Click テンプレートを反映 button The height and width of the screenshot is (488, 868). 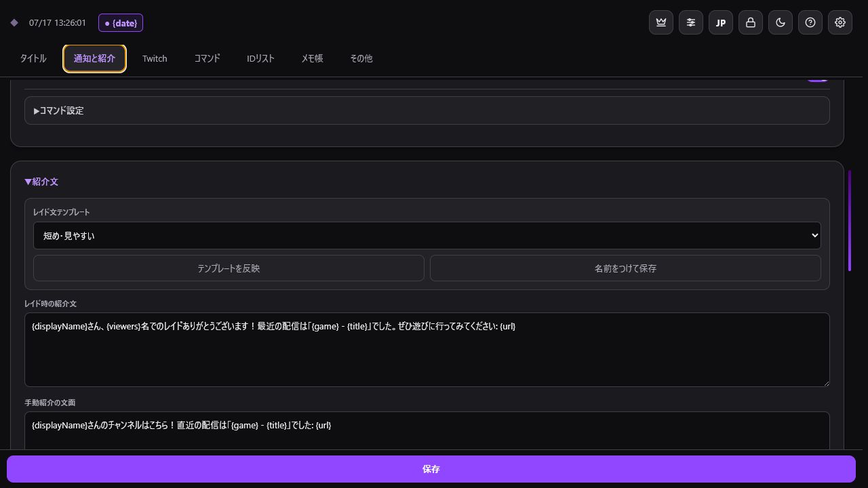pyautogui.click(x=229, y=268)
